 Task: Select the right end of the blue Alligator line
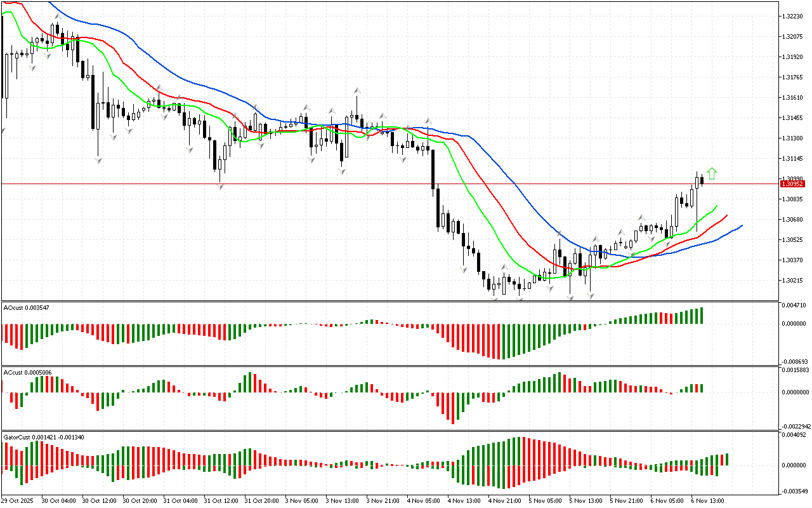click(x=741, y=225)
